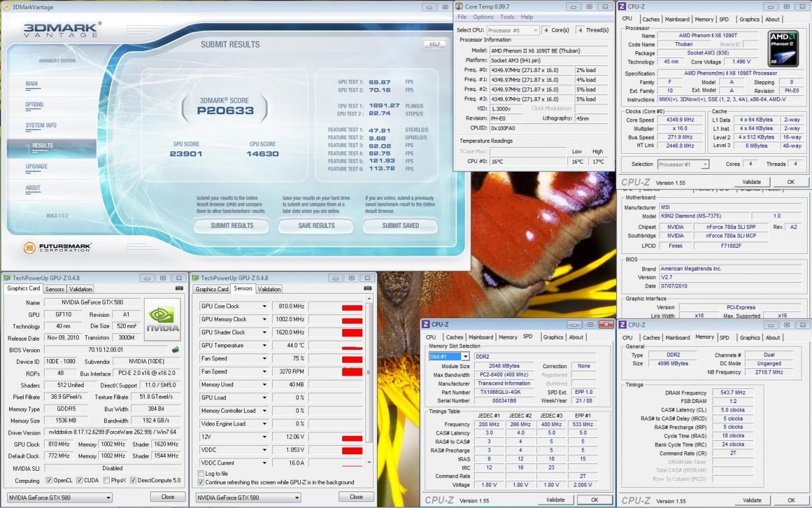Image resolution: width=812 pixels, height=508 pixels.
Task: Open the Tools menu in Core Temp
Action: [x=507, y=17]
